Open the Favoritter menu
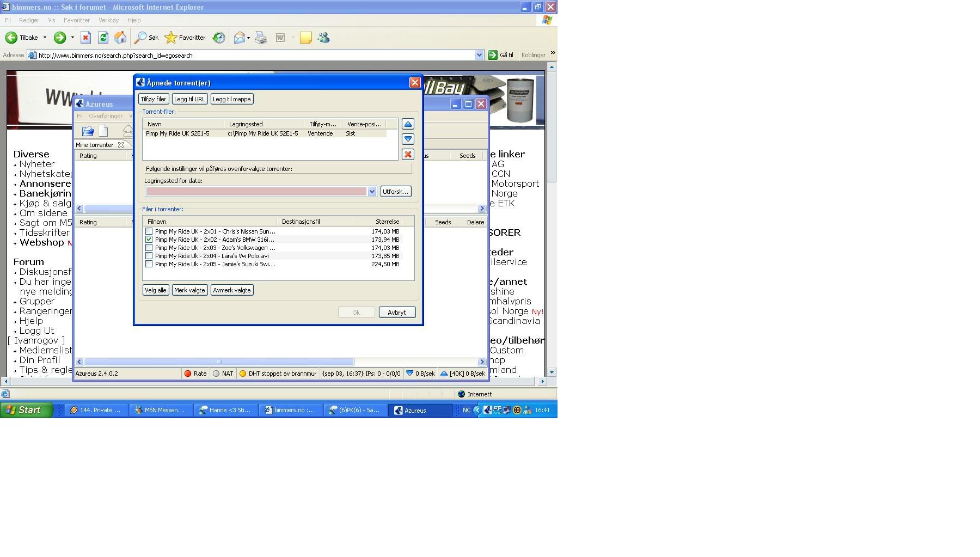The height and width of the screenshot is (557, 980). pyautogui.click(x=77, y=20)
